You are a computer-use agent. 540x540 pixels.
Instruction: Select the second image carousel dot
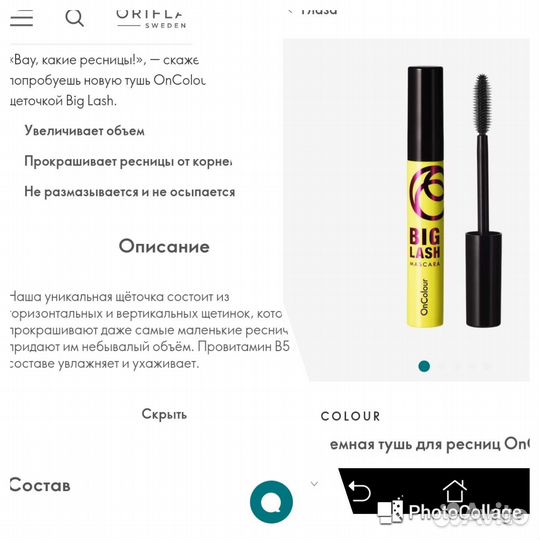tap(442, 366)
